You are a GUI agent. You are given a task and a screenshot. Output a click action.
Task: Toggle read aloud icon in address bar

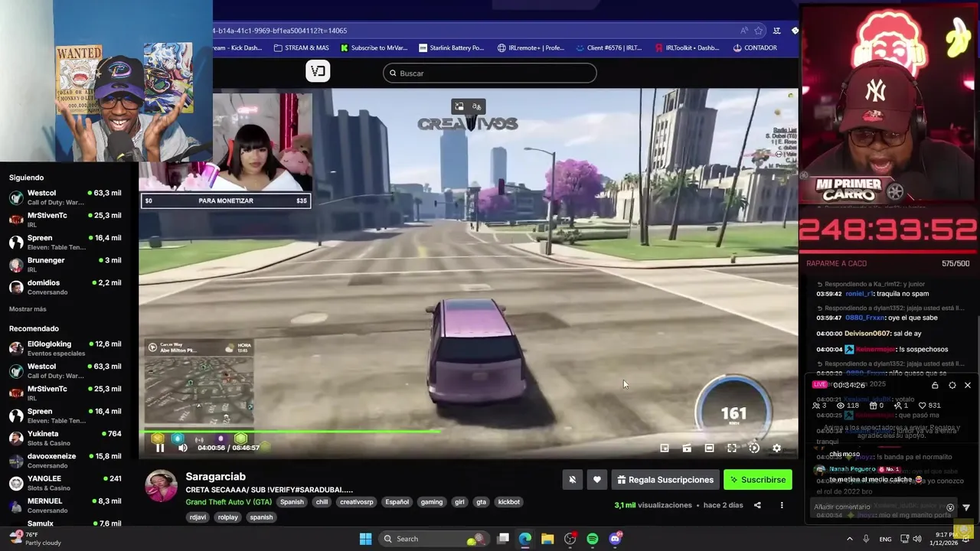click(743, 31)
